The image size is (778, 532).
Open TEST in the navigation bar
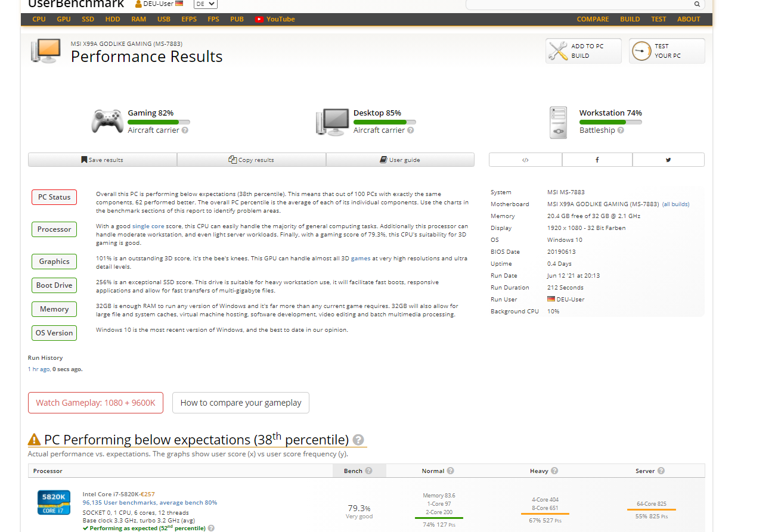tap(659, 19)
